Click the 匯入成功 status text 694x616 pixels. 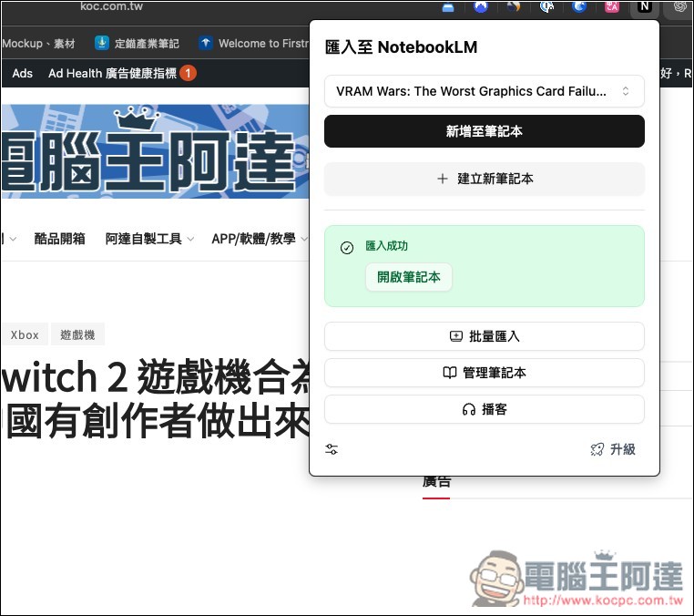point(387,246)
